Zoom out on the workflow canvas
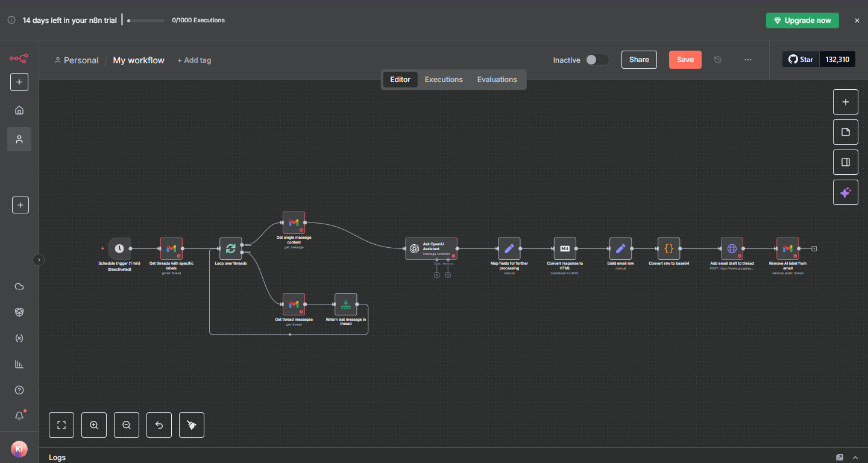Image resolution: width=868 pixels, height=463 pixels. (127, 425)
